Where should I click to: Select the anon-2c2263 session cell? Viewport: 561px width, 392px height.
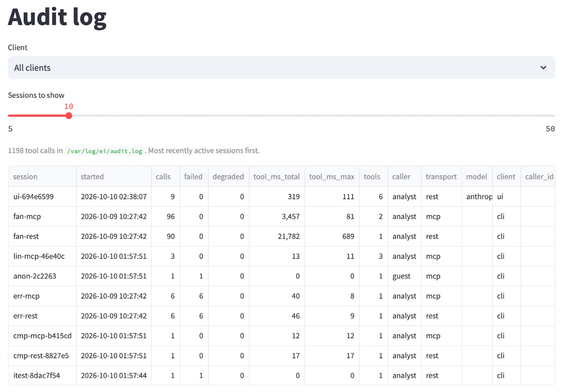click(x=42, y=276)
